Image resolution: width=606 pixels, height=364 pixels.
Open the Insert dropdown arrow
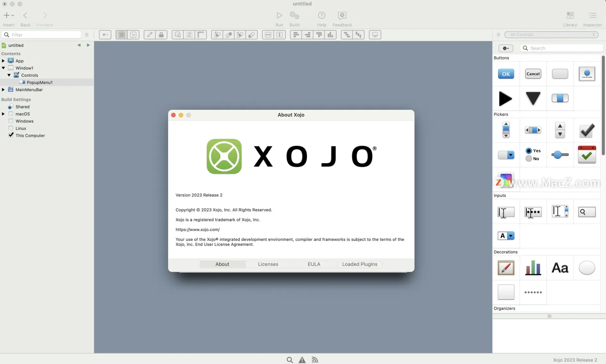(x=13, y=15)
